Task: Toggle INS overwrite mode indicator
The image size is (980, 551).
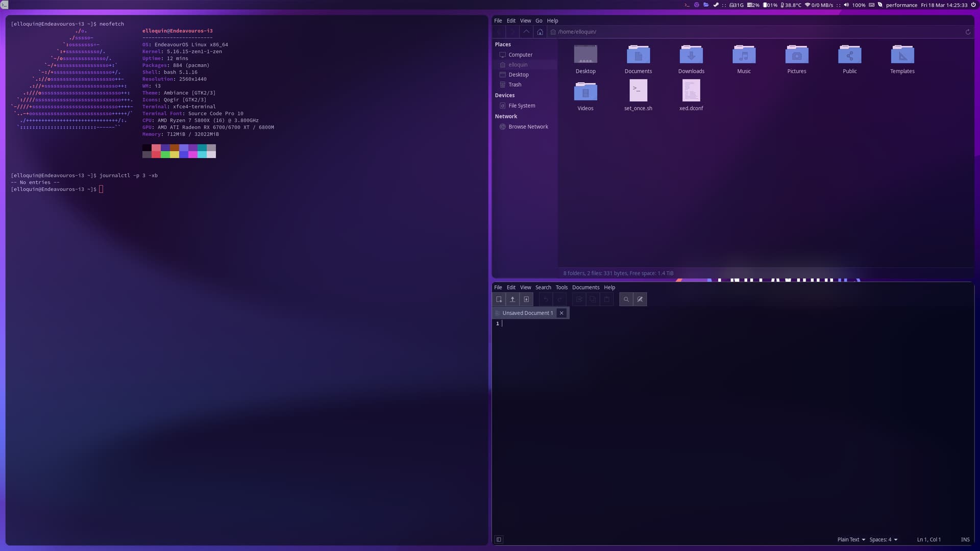Action: pos(965,539)
